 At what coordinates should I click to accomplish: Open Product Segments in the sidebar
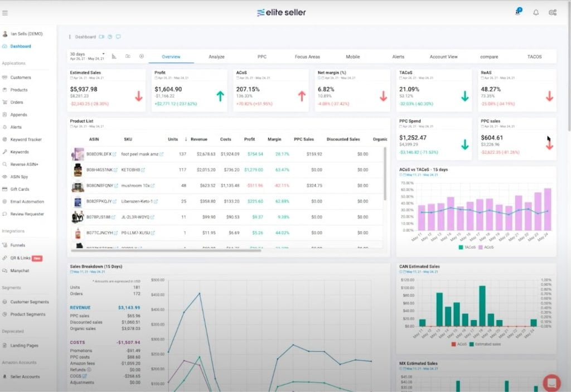tap(28, 314)
